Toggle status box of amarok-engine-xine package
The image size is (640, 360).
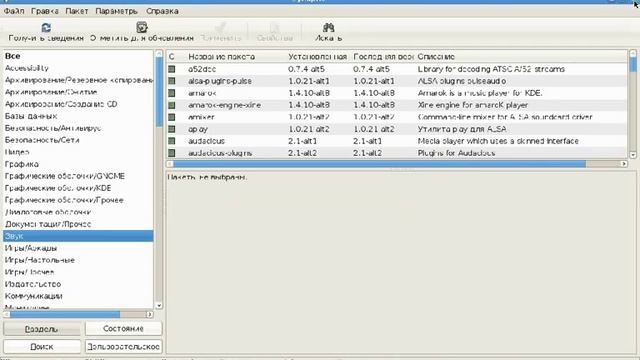tap(172, 105)
